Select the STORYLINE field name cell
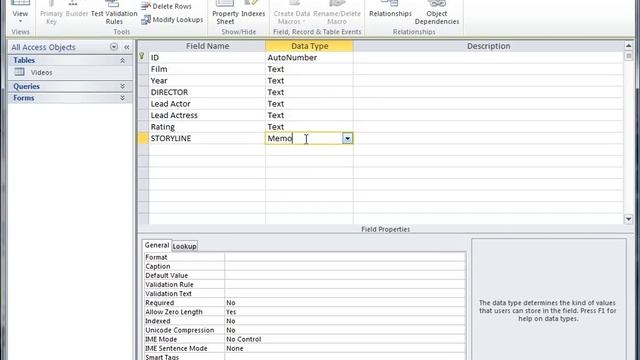640x360 pixels. [x=207, y=138]
